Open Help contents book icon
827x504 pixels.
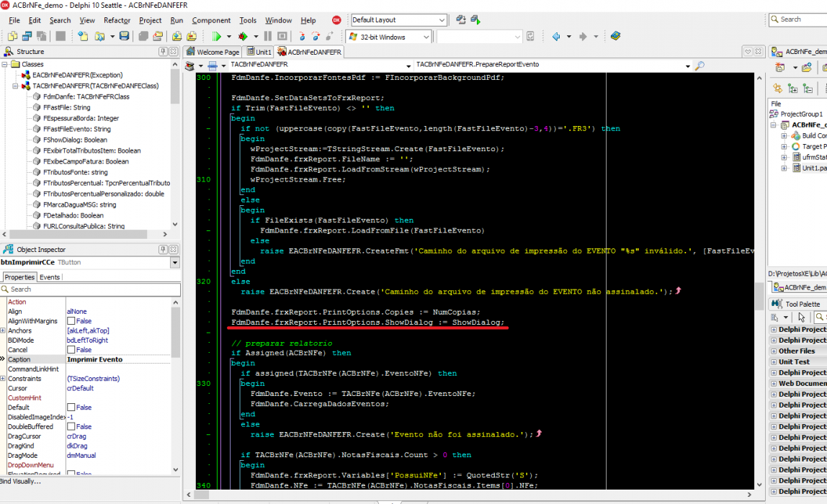pos(615,36)
